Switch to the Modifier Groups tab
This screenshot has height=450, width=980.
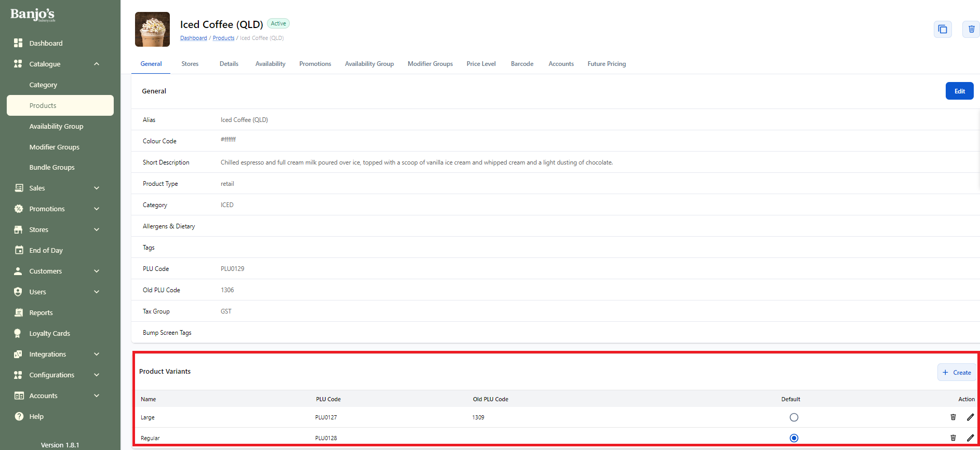click(x=430, y=64)
